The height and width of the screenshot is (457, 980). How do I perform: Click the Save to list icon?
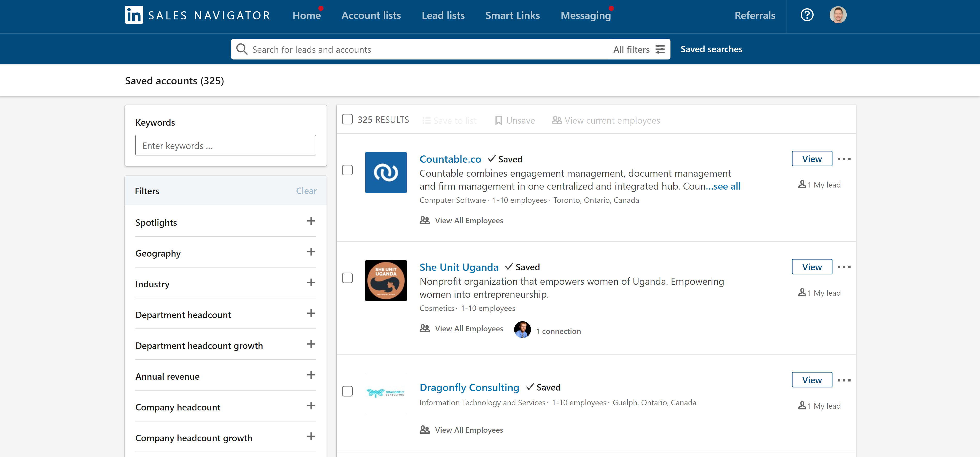(x=427, y=121)
